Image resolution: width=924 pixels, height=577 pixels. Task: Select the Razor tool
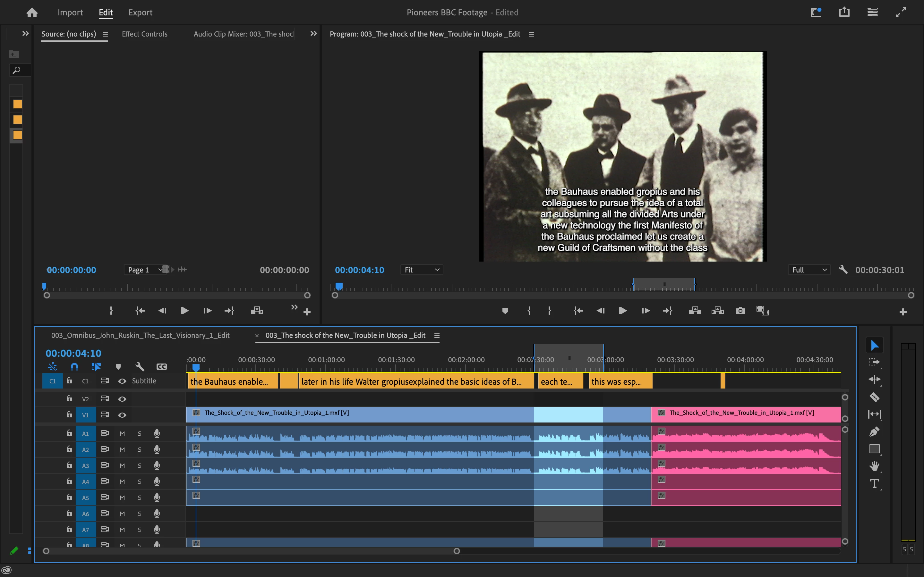point(874,397)
